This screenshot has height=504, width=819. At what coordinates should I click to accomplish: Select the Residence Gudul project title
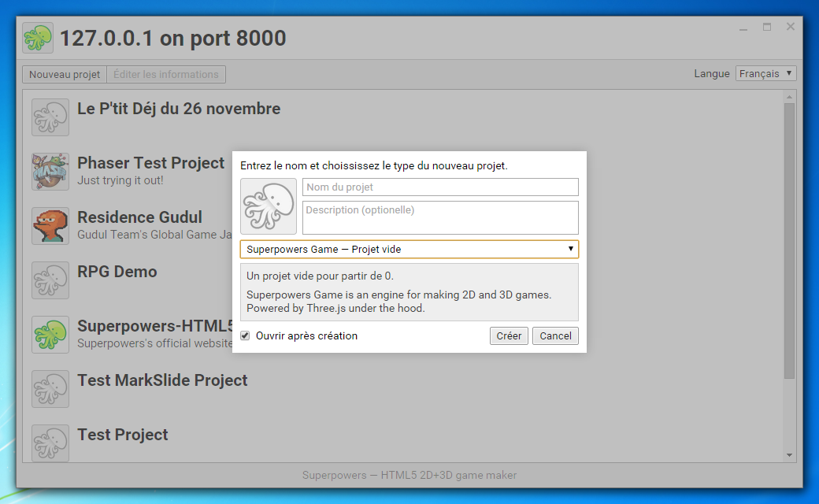139,217
